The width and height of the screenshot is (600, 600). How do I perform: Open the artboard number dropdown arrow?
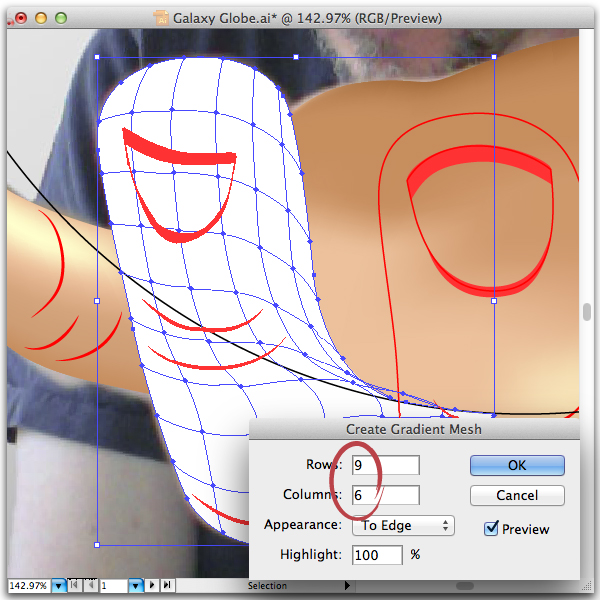point(136,585)
